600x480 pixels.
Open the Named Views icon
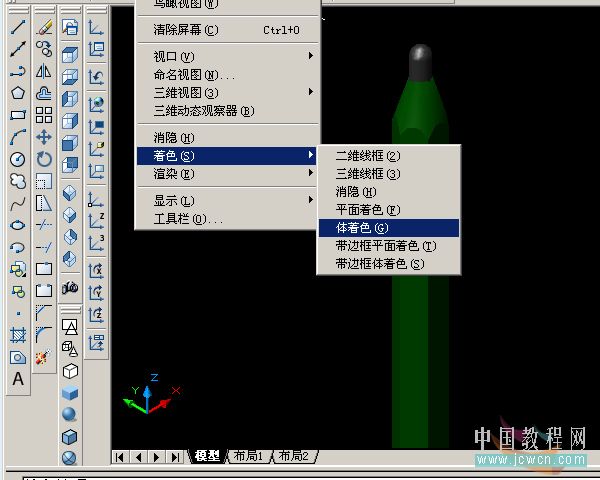tap(70, 27)
